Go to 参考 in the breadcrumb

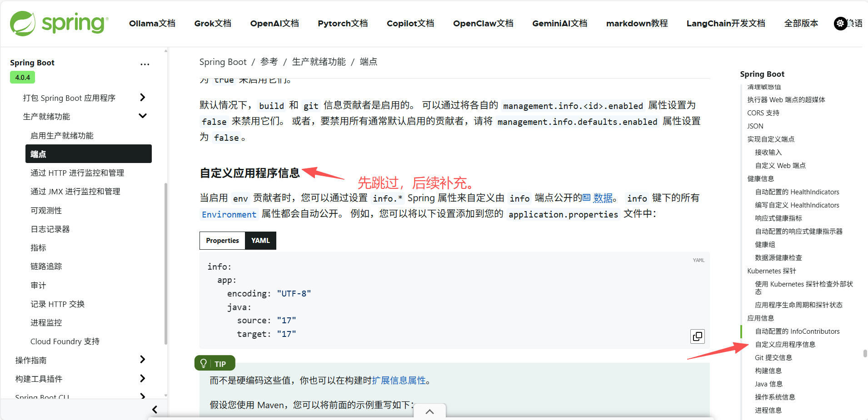269,62
